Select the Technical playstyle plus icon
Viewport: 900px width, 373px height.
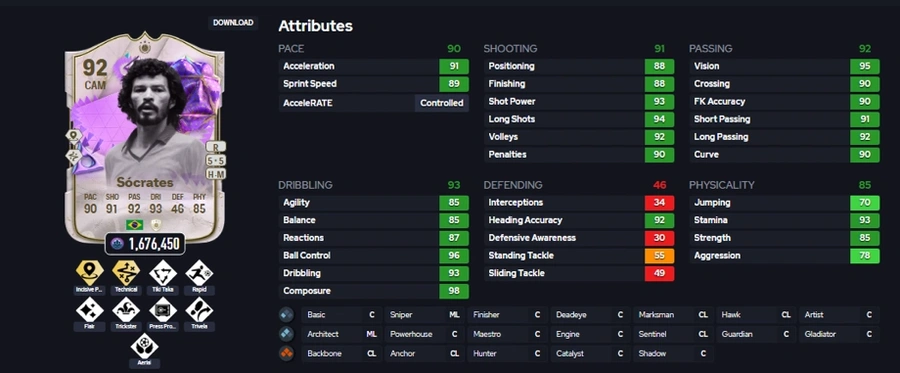pyautogui.click(x=126, y=273)
